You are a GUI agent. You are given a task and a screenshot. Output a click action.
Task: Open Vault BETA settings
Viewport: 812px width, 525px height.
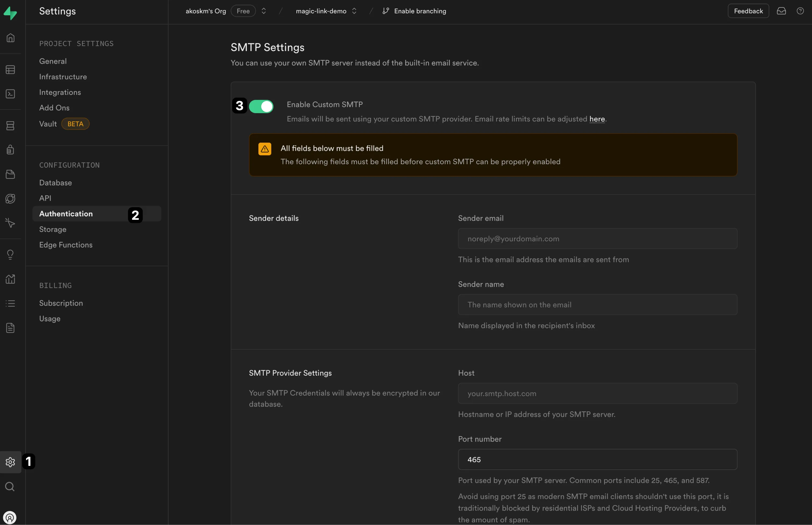point(64,124)
